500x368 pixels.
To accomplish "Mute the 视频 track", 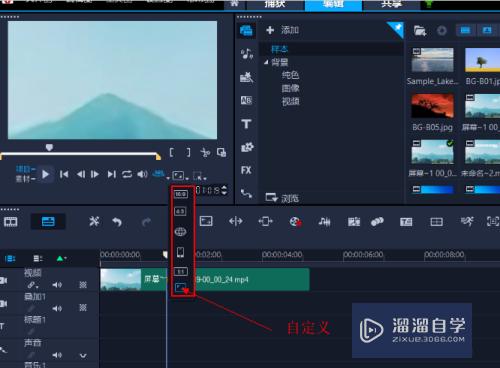I will pyautogui.click(x=57, y=285).
